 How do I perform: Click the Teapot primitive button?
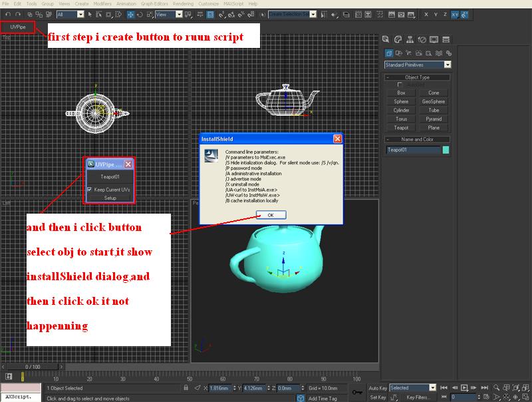(402, 128)
